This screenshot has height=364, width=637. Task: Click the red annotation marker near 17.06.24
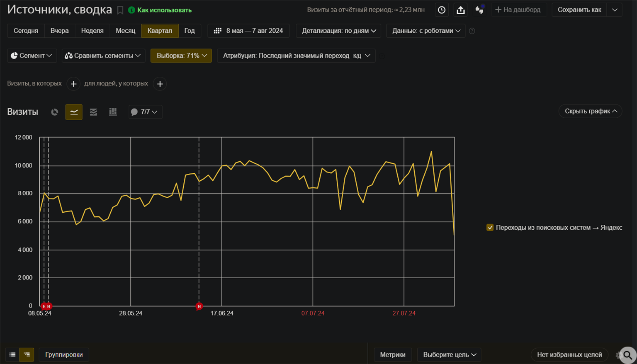[199, 306]
